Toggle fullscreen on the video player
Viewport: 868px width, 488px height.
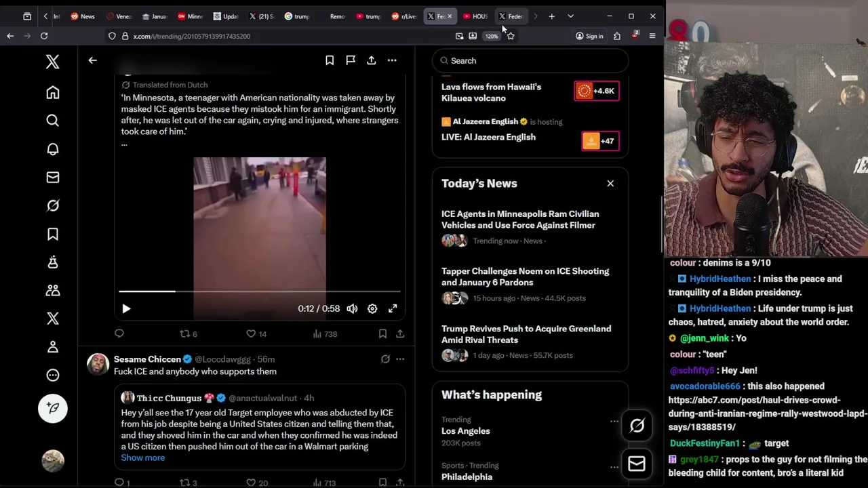(393, 308)
